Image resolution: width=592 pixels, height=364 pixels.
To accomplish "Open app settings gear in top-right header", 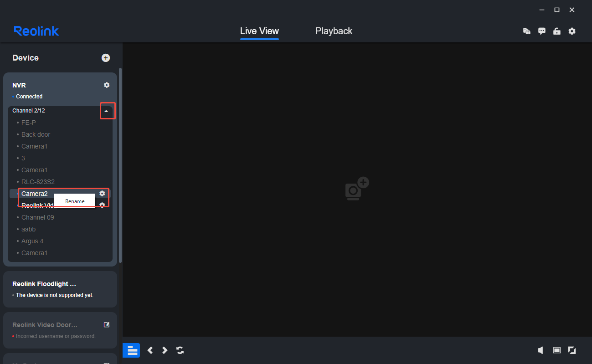I will 572,31.
